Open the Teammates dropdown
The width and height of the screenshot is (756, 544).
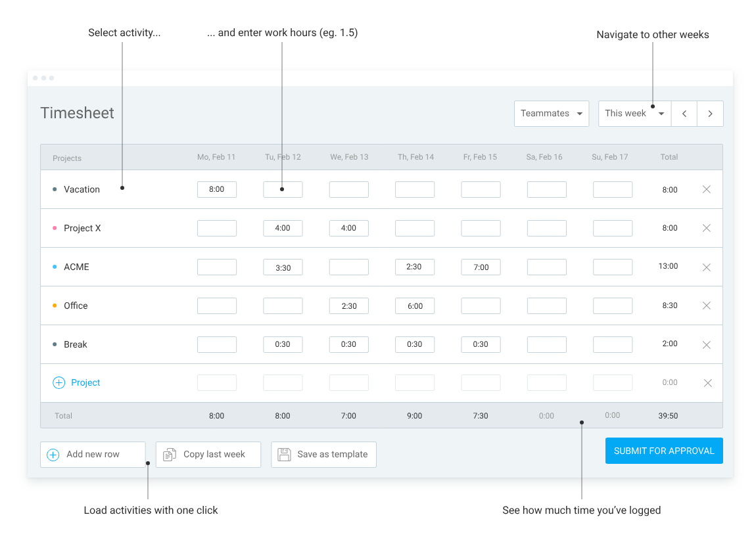[x=551, y=113]
